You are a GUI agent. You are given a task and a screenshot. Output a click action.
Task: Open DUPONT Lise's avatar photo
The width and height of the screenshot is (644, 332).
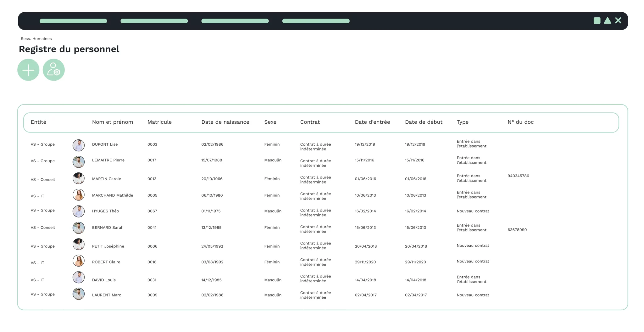[79, 145]
